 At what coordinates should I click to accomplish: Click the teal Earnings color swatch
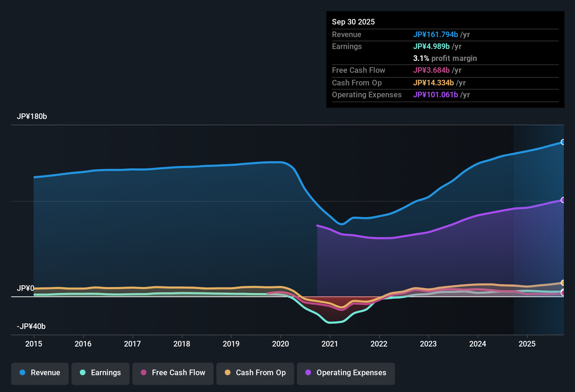[83, 373]
